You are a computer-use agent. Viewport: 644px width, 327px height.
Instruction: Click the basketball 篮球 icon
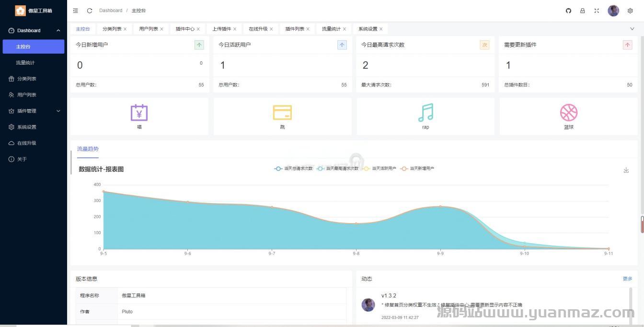click(568, 113)
